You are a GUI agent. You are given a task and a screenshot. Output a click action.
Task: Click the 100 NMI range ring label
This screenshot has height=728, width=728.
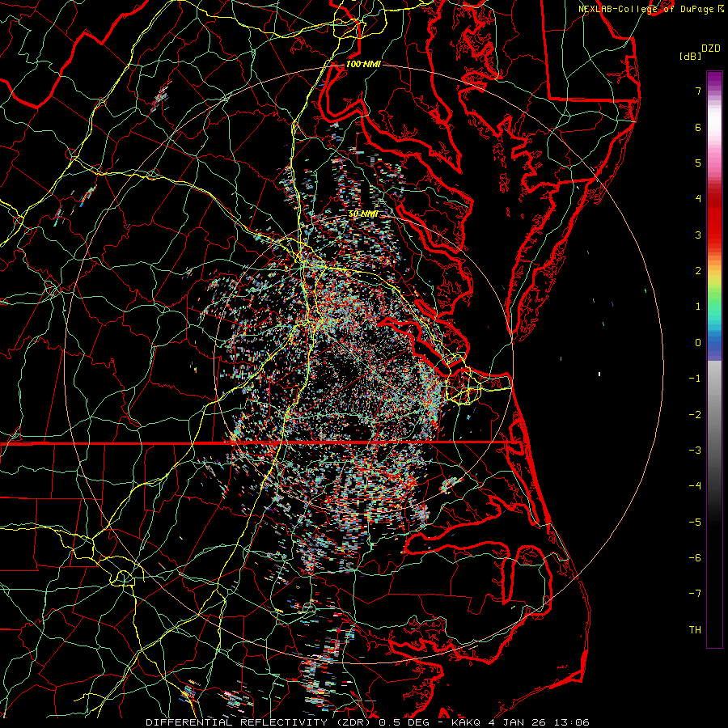(x=362, y=64)
